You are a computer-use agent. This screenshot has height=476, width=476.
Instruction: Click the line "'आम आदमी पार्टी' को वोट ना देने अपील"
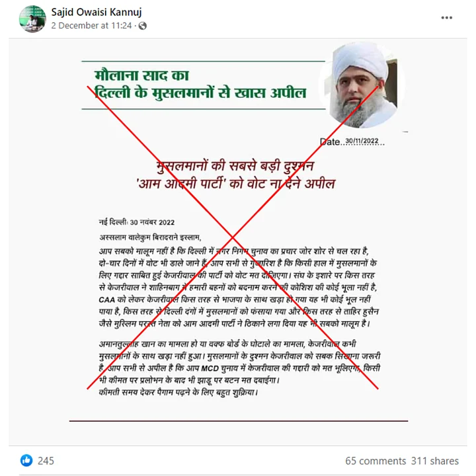[x=236, y=184]
